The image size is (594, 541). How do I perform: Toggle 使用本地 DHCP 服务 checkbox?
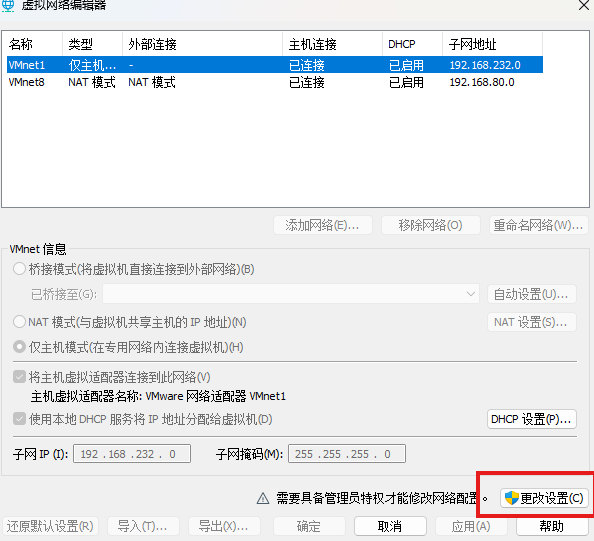tap(19, 419)
